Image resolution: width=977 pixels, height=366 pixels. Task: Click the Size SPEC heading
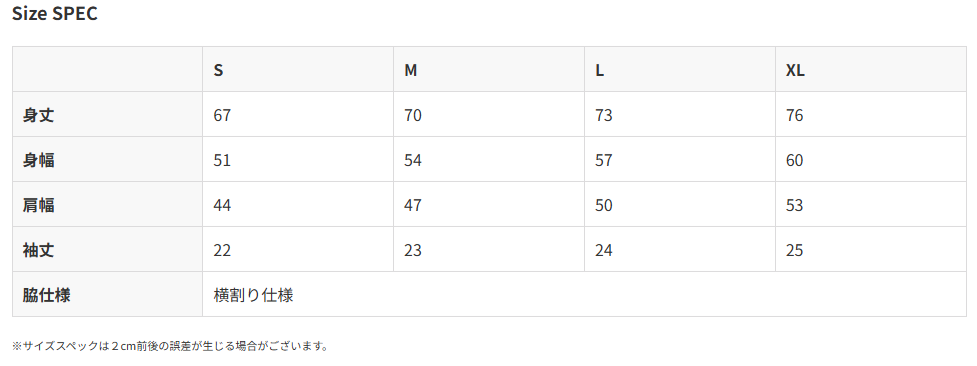(x=55, y=14)
